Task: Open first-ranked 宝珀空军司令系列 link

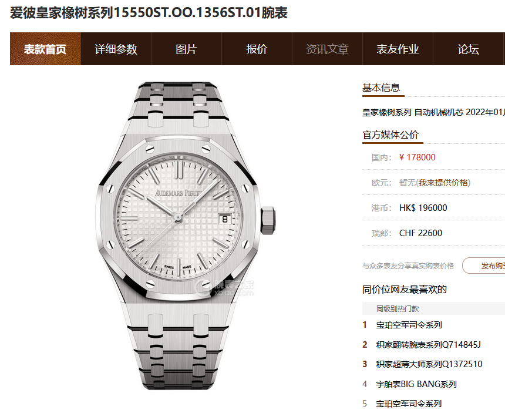Action: (x=409, y=325)
